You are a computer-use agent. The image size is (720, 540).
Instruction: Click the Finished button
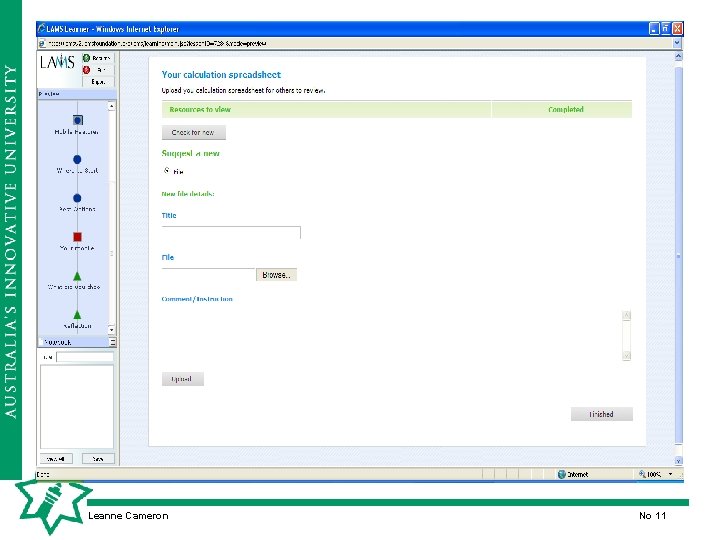[x=602, y=414]
